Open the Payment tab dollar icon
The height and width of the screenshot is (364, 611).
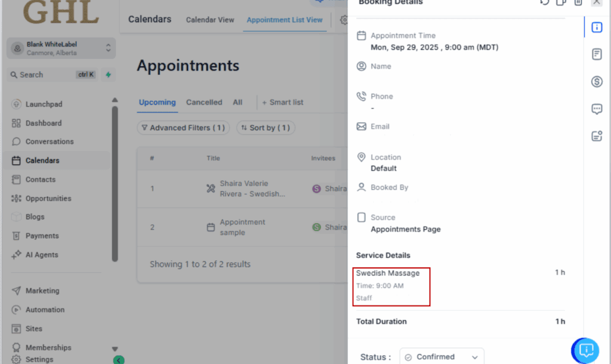click(597, 82)
